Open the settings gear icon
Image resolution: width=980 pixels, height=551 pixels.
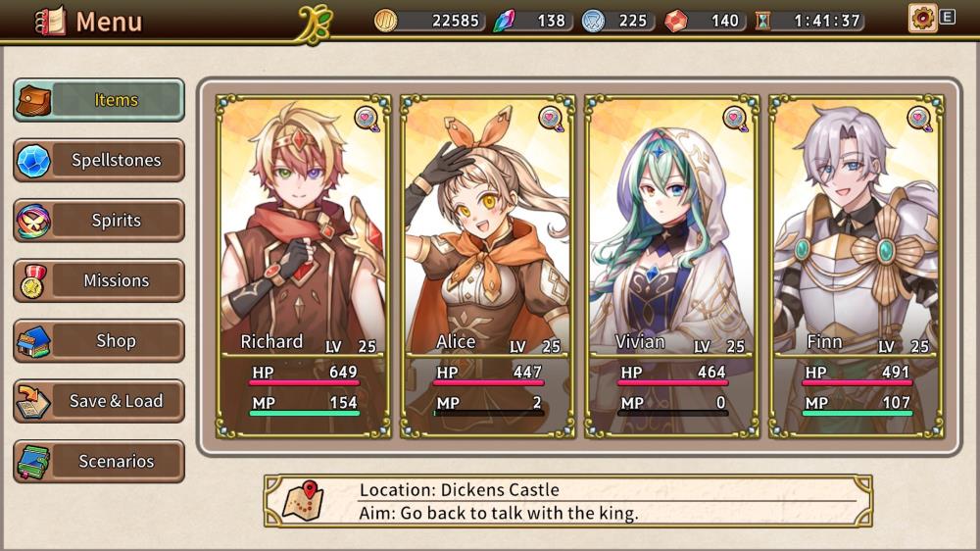922,18
